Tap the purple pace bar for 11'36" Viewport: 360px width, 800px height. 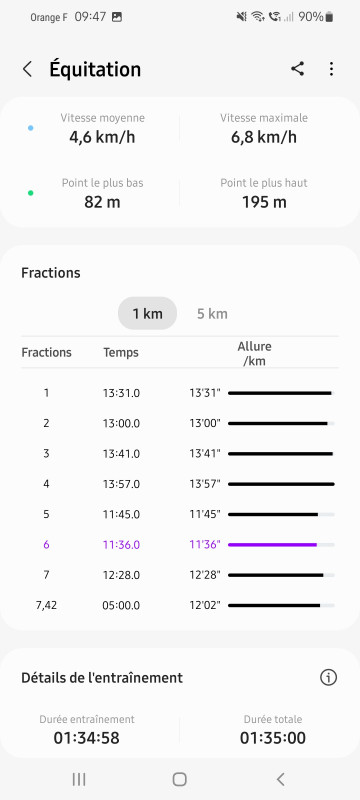click(x=272, y=545)
